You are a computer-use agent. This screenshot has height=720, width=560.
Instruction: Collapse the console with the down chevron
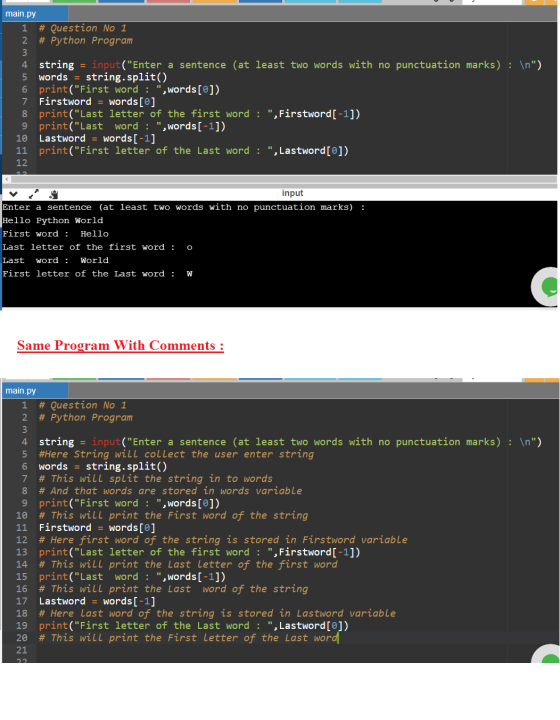13,194
